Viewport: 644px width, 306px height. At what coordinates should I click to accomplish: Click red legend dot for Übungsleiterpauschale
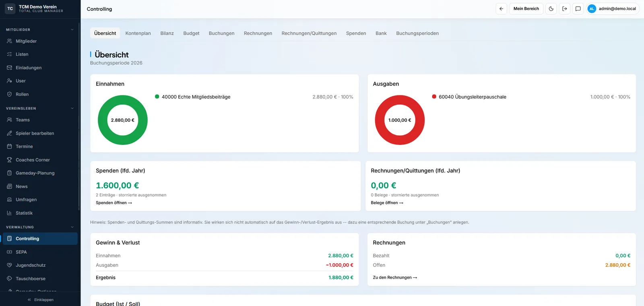[x=434, y=97]
